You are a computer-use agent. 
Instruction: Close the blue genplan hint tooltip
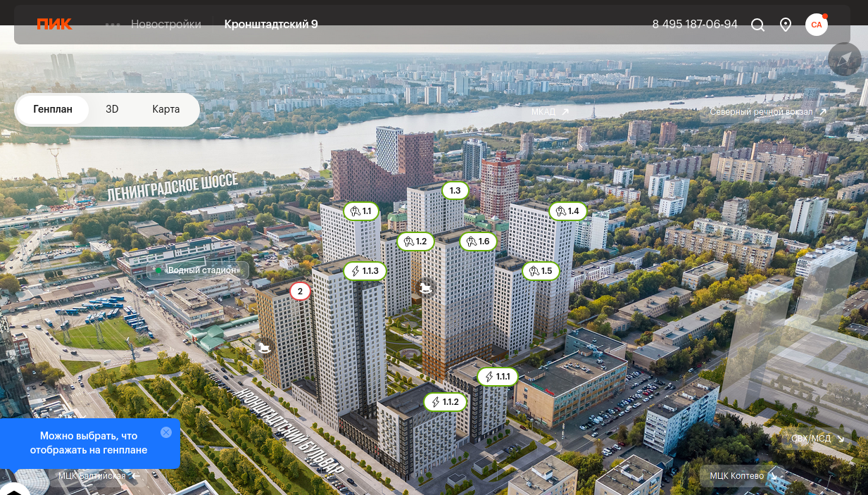point(166,432)
